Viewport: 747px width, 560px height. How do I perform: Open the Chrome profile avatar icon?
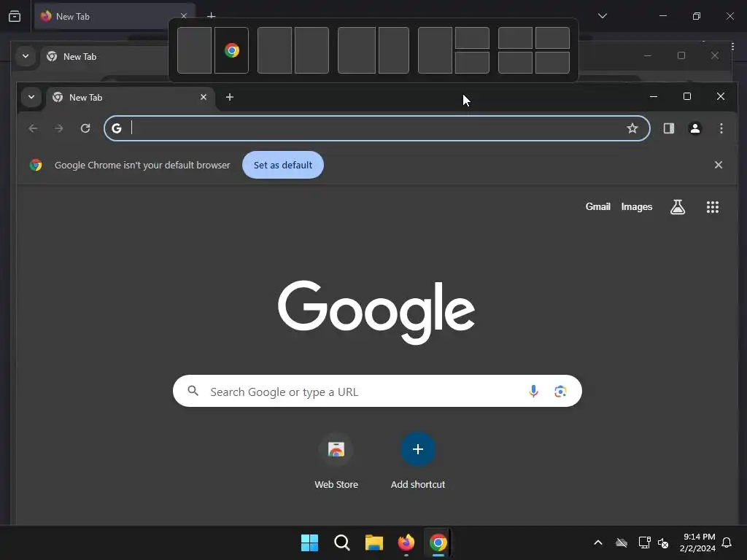pos(695,128)
